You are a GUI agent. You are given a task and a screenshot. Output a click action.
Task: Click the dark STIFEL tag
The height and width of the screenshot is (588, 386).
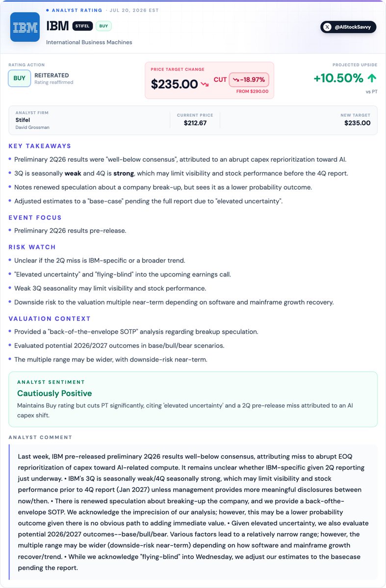click(83, 26)
